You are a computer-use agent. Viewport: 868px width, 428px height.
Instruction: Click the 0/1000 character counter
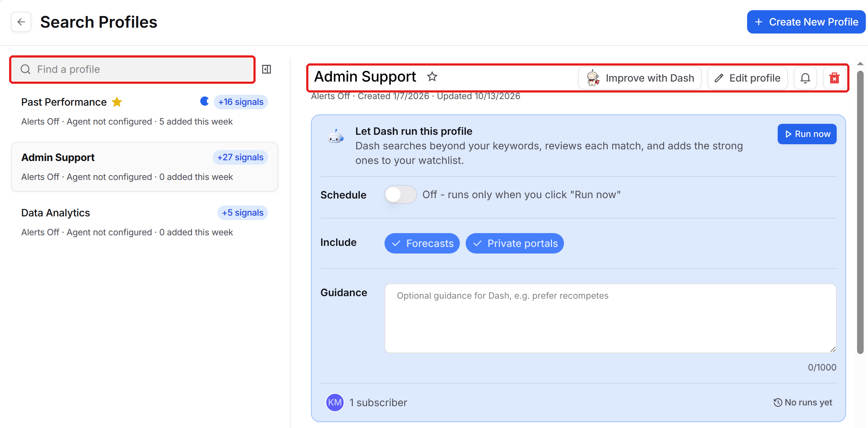click(x=822, y=367)
